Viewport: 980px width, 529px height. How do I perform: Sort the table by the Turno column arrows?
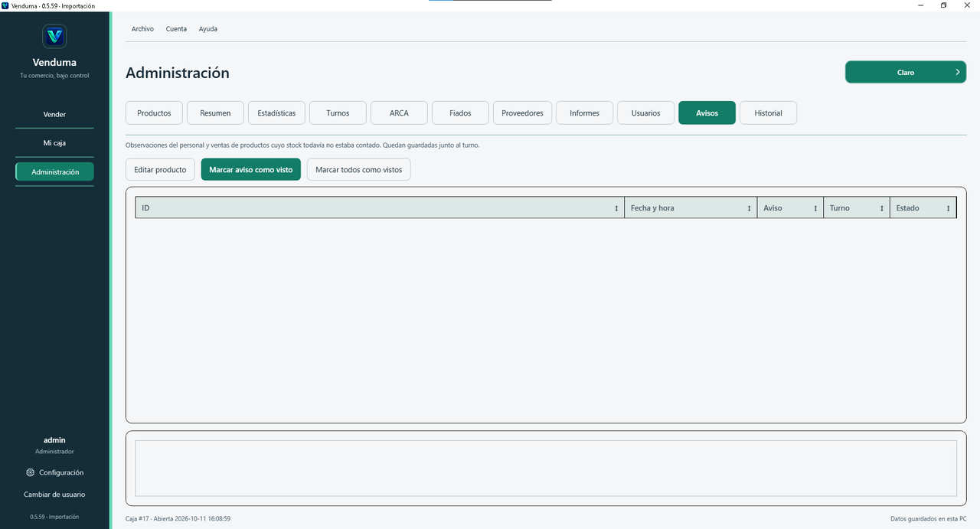(x=881, y=208)
